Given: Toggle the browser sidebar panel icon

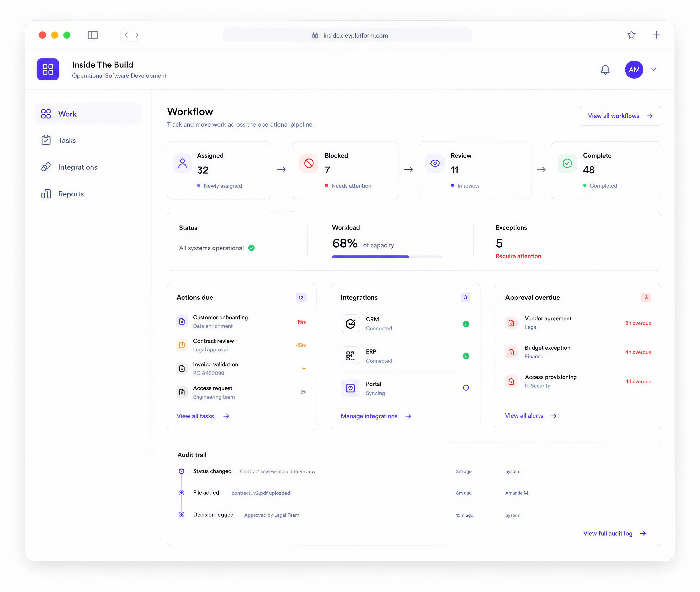Looking at the screenshot, I should click(93, 35).
